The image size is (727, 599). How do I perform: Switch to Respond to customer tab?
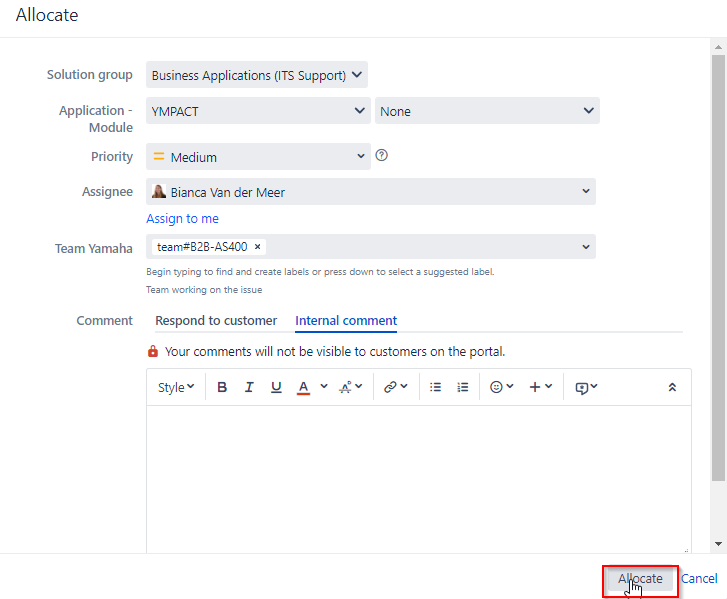216,320
